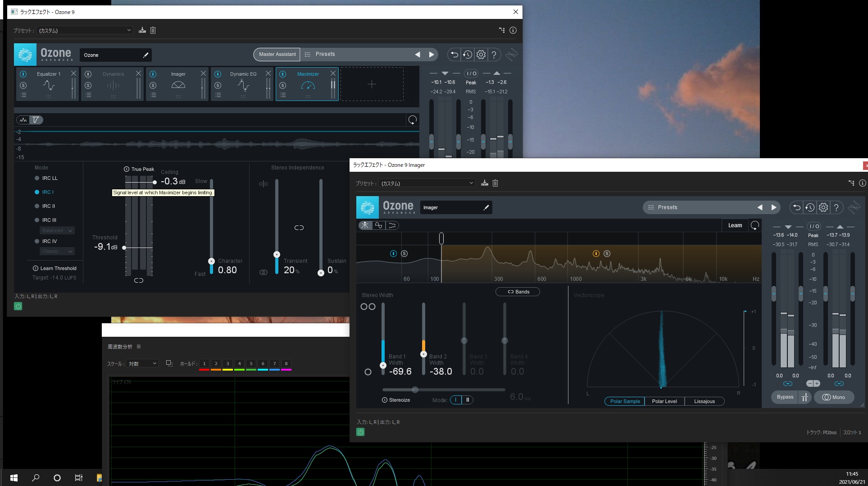Open the settings gear in the Ozone 9 window
868x486 pixels.
(x=481, y=55)
